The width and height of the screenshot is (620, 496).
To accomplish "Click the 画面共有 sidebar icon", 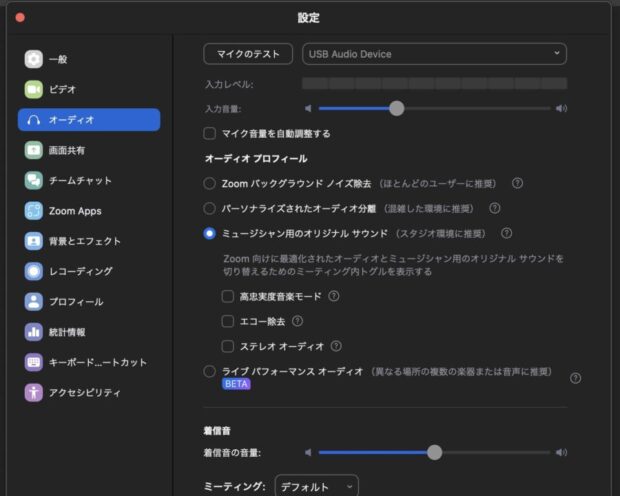I will (34, 150).
